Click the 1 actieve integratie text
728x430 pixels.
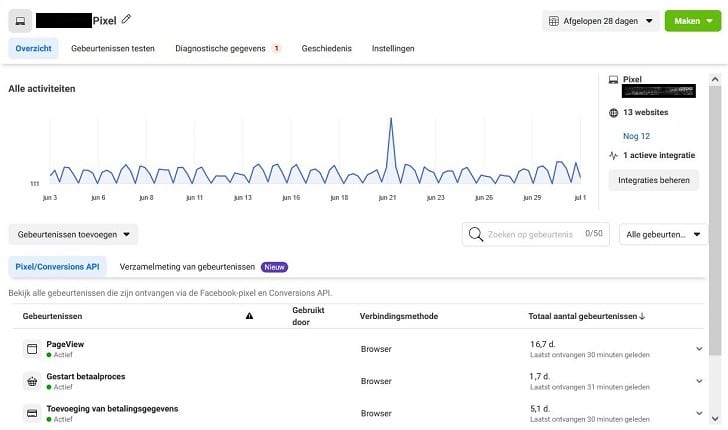[659, 156]
